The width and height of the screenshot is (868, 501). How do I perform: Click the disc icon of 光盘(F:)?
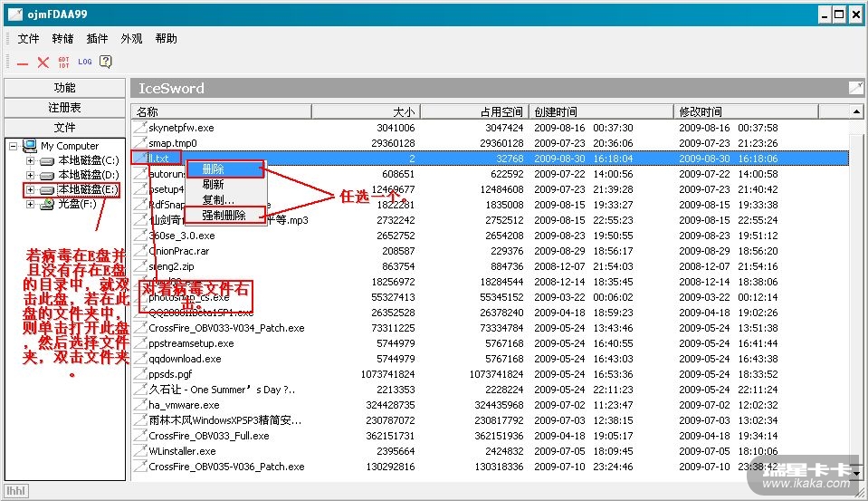click(x=47, y=205)
